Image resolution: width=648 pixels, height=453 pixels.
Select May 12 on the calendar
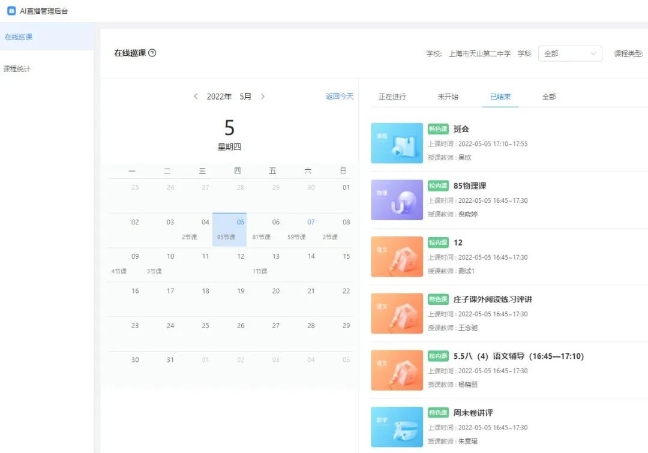(241, 256)
